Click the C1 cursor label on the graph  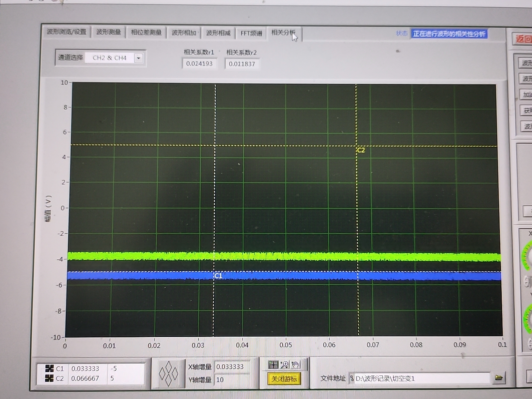[218, 276]
